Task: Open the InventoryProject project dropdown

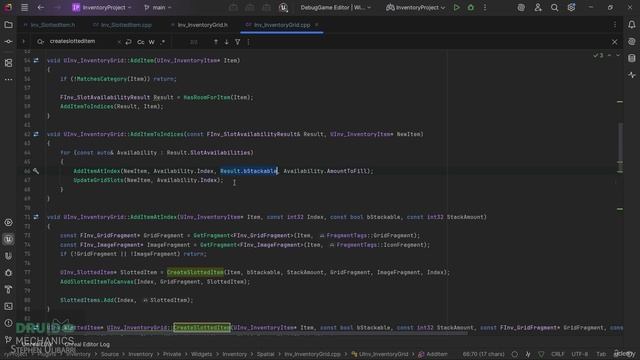Action: (x=102, y=7)
